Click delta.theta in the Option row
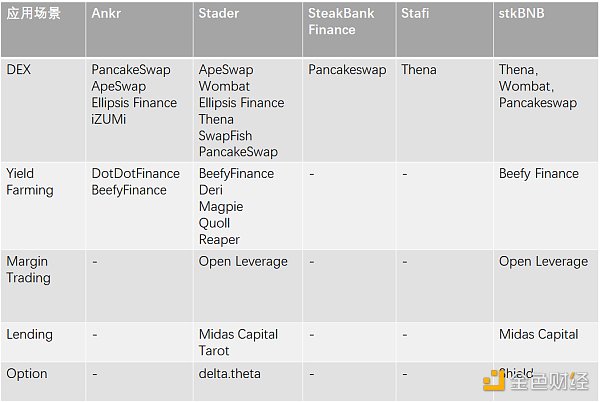Viewport: 600px width, 402px height. click(231, 372)
